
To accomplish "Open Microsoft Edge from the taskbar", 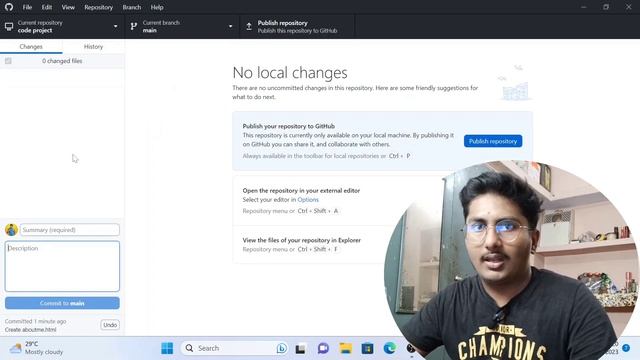I will [x=389, y=348].
